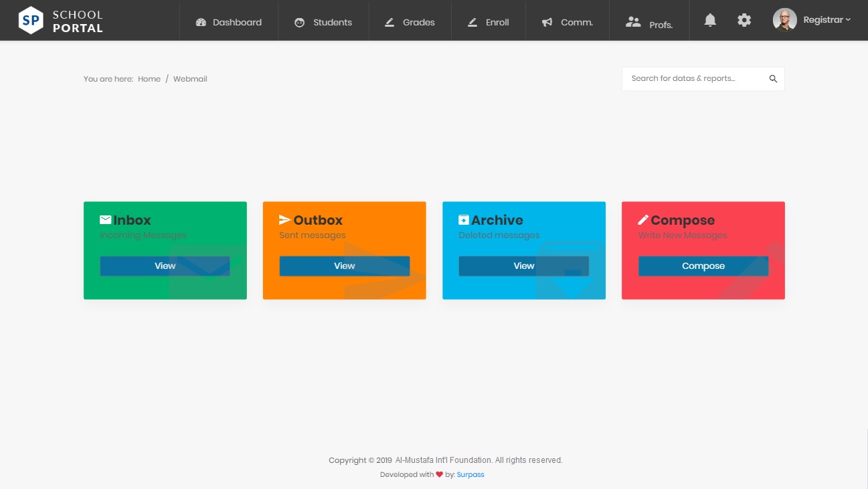Screen dimensions: 868x489
Task: Click the Enroll pen icon
Action: (x=472, y=21)
